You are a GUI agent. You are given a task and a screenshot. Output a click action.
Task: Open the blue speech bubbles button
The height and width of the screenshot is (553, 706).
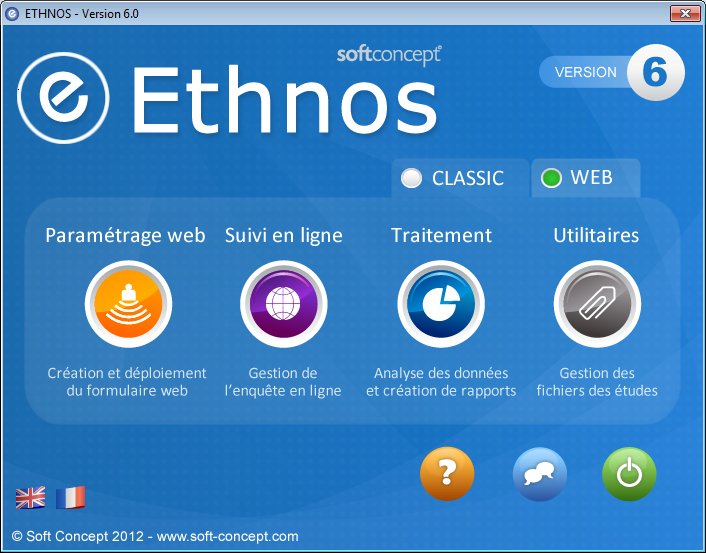click(x=539, y=474)
